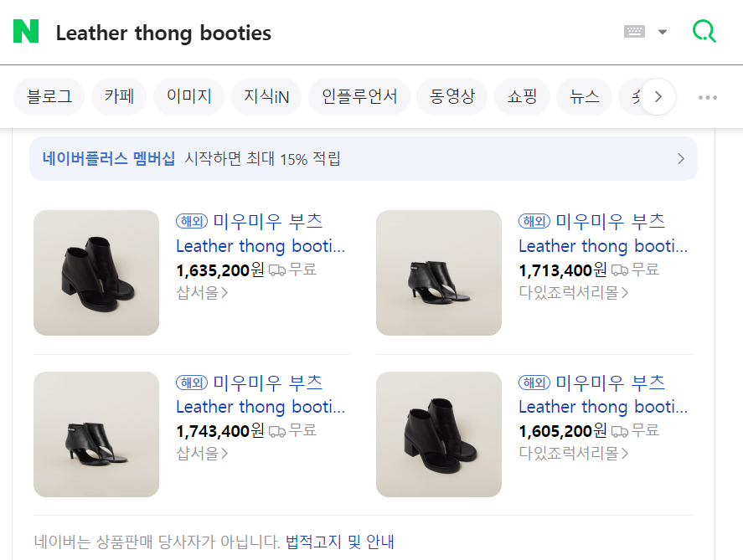This screenshot has width=743, height=560.
Task: Open the 지식iN tab
Action: [266, 96]
